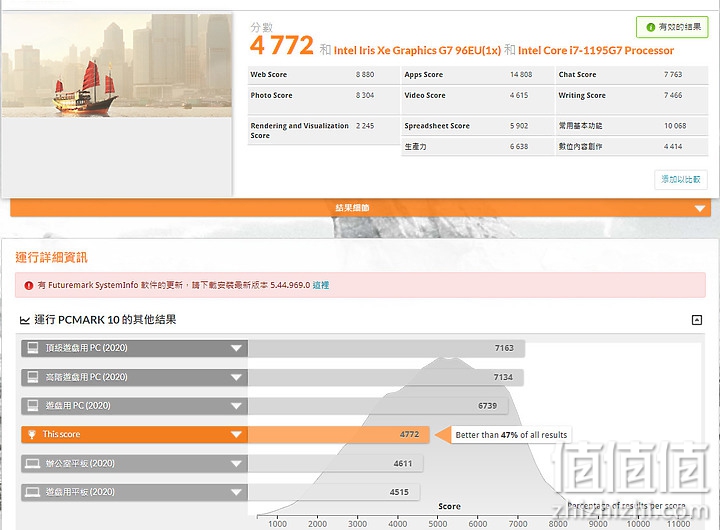
Task: Expand the 辦公室平板 (2020) row
Action: (236, 464)
